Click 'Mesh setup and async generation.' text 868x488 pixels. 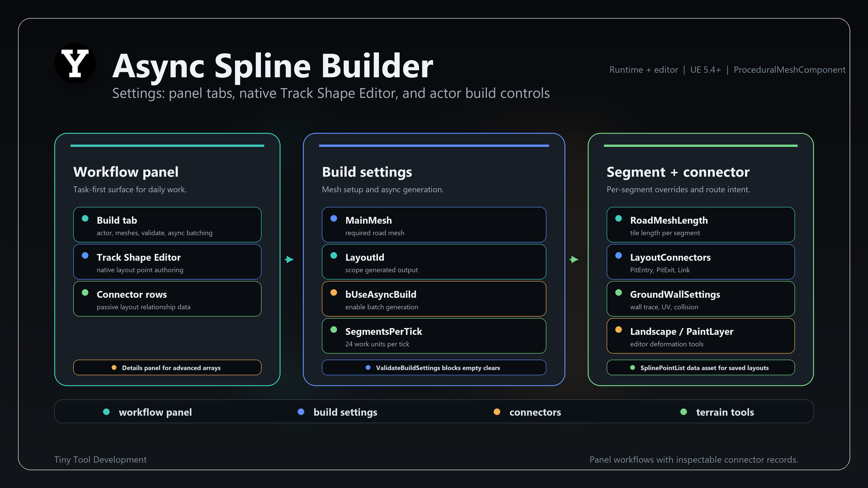click(x=382, y=189)
